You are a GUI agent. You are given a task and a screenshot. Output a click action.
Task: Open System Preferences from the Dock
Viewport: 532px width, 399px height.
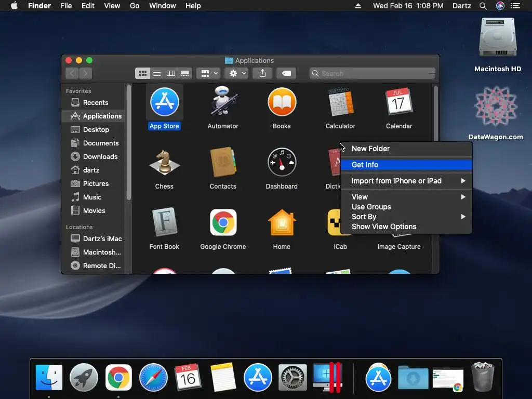coord(292,377)
